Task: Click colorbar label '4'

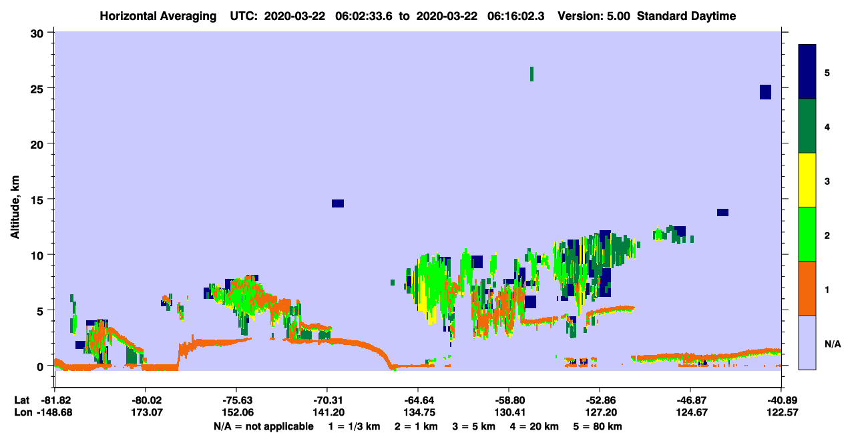Action: 827,126
